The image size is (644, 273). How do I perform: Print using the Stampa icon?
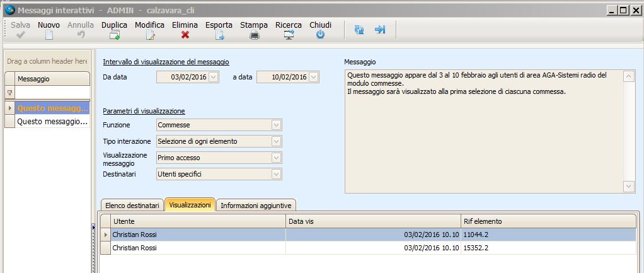pos(254,35)
